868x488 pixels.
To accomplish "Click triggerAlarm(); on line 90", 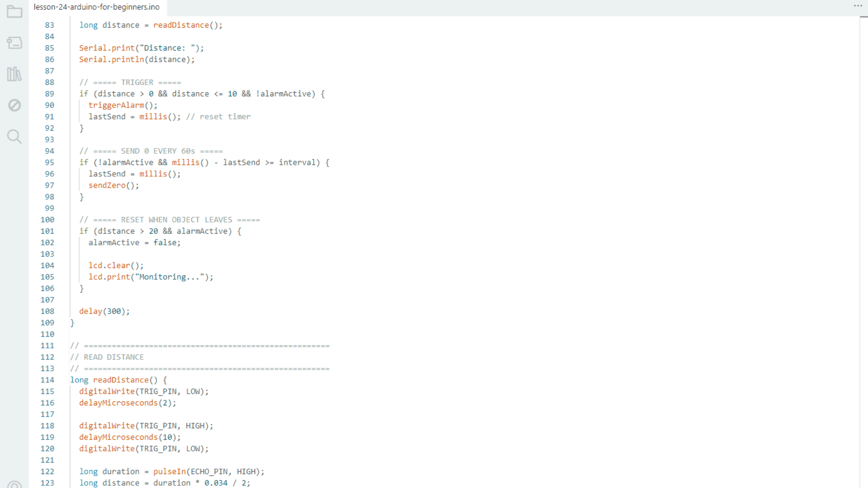I will 123,105.
